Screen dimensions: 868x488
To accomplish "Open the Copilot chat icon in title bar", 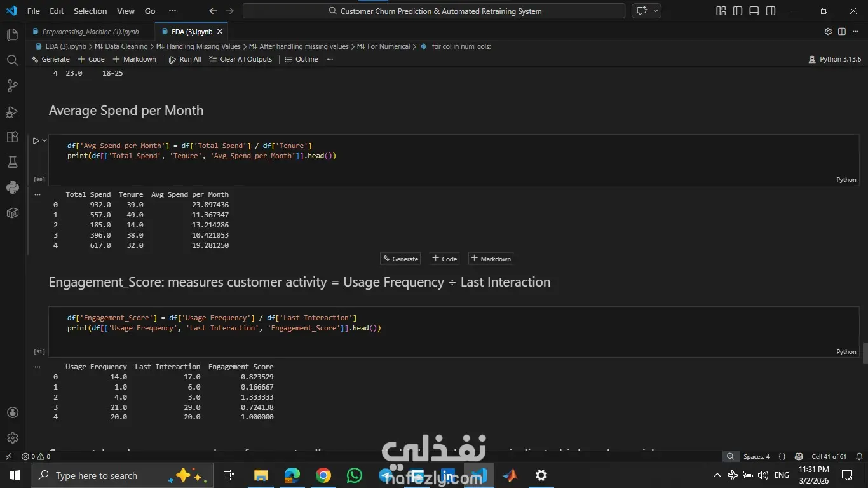I will [642, 11].
